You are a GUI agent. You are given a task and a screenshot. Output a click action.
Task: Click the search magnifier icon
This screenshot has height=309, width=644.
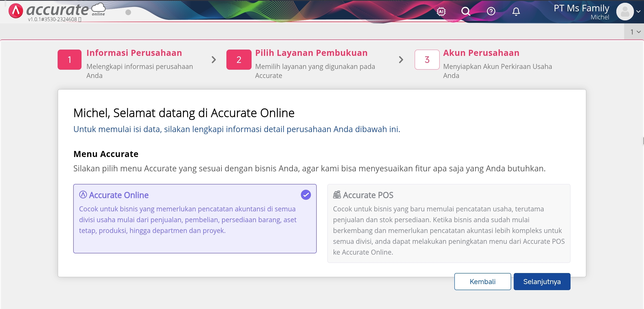coord(466,12)
